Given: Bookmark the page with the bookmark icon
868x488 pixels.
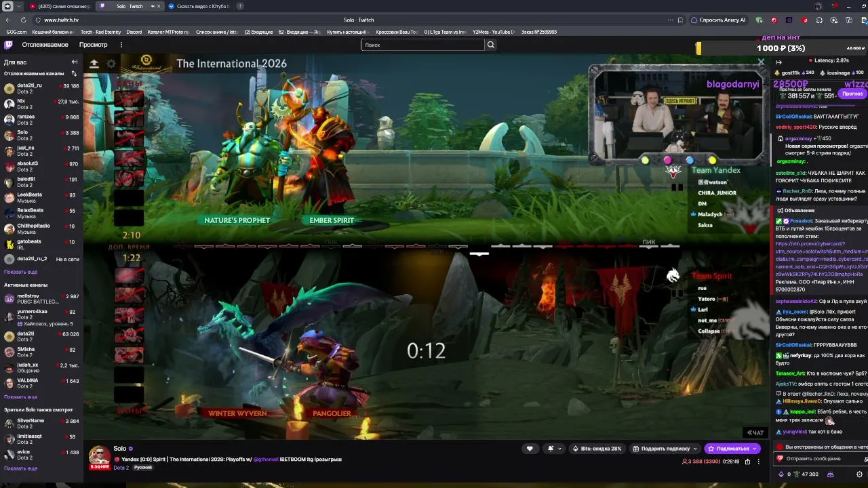Looking at the screenshot, I should tap(680, 20).
